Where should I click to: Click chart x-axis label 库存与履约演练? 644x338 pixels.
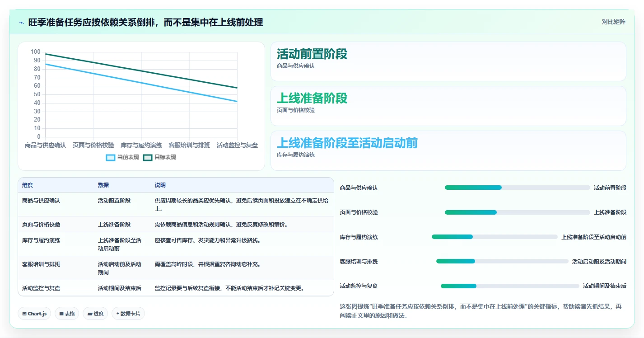click(141, 145)
